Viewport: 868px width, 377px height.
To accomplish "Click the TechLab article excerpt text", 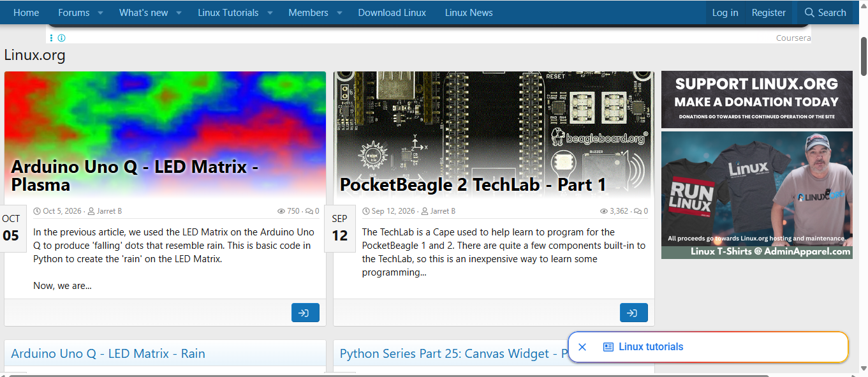I will click(504, 253).
